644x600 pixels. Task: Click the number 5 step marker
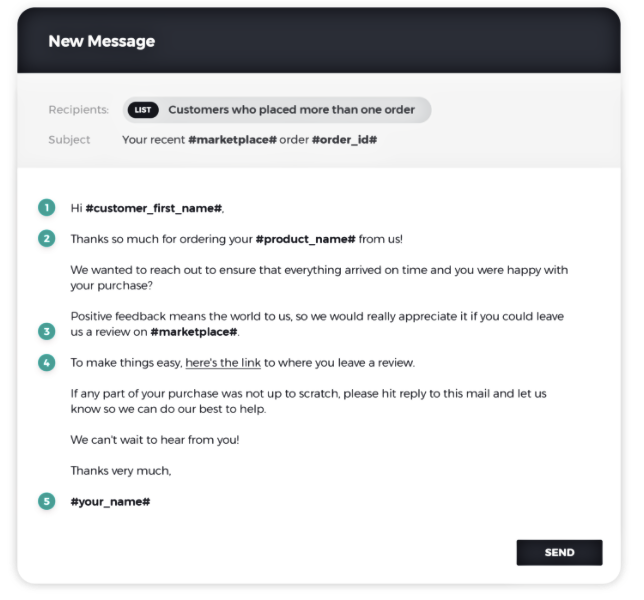coord(46,500)
